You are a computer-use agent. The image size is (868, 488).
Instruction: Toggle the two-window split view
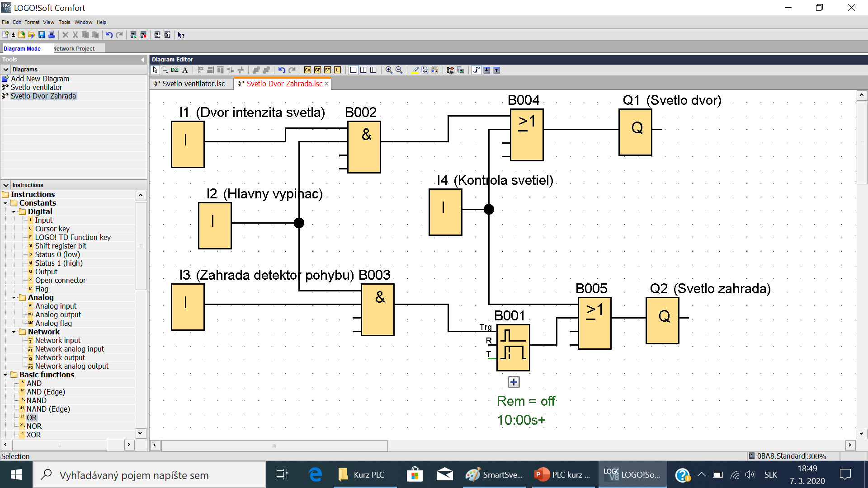[363, 70]
